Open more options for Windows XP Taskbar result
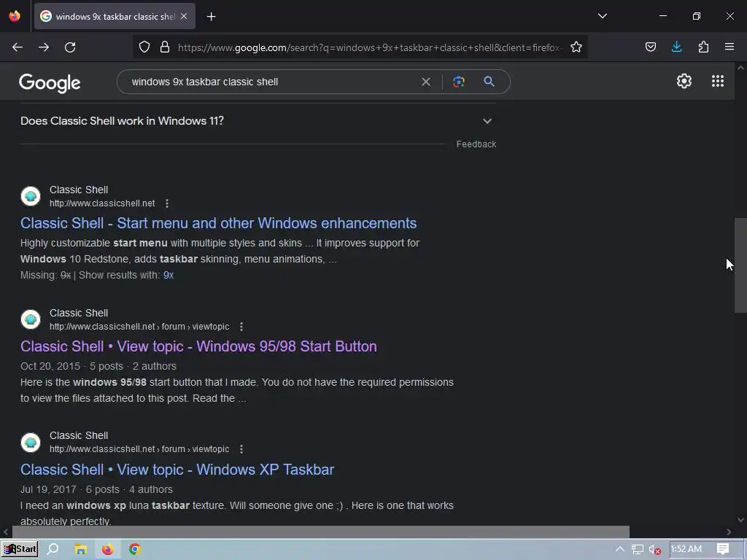Viewport: 747px width, 560px height. (x=241, y=449)
